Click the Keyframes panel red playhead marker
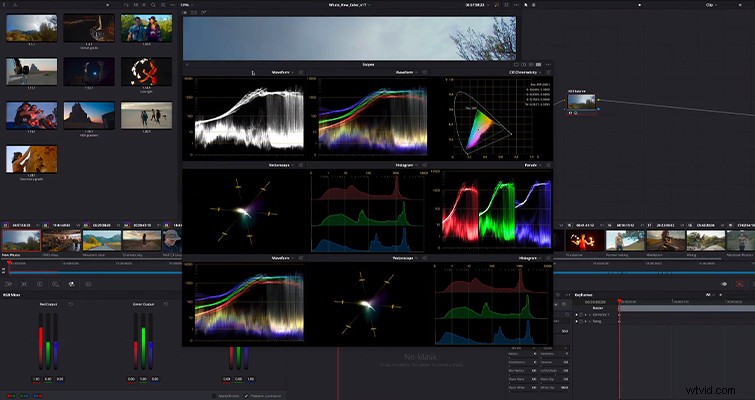755x400 pixels. pos(620,301)
